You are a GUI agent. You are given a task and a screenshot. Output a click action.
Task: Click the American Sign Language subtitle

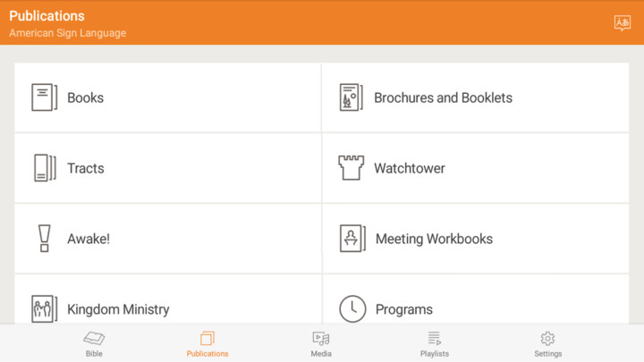click(x=67, y=33)
